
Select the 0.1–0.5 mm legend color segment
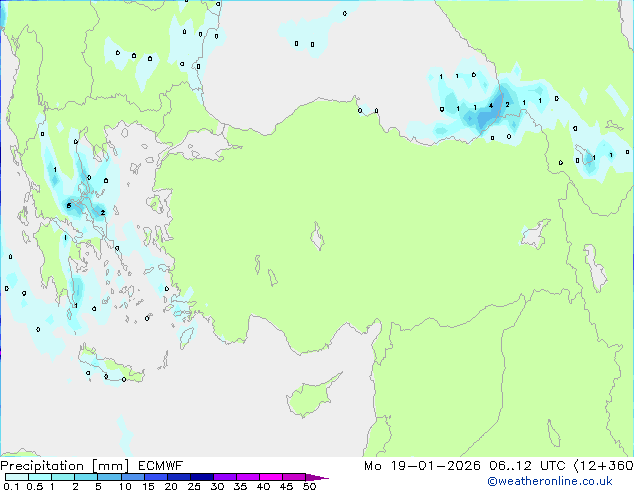17,477
